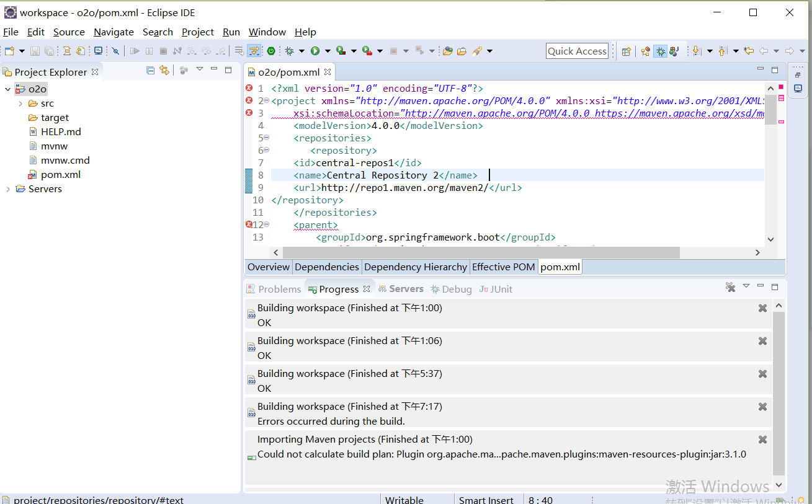Click the Next Annotation arrow icon

tap(696, 51)
